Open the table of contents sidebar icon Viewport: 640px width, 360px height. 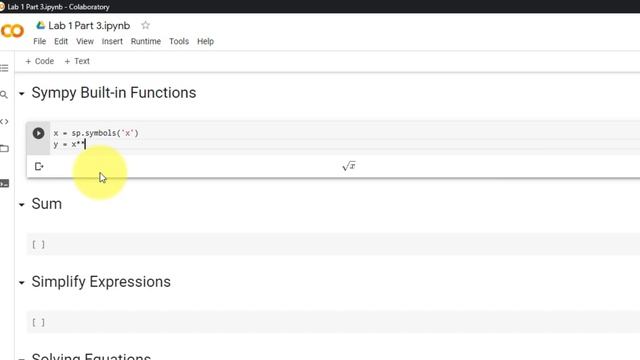pos(4,68)
